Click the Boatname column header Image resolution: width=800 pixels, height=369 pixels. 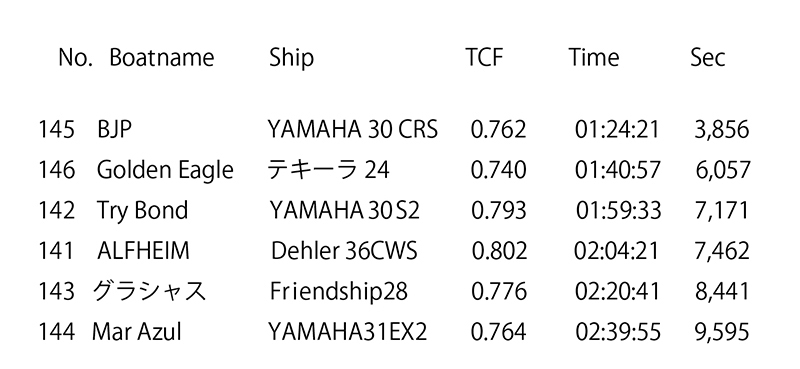coord(162,57)
